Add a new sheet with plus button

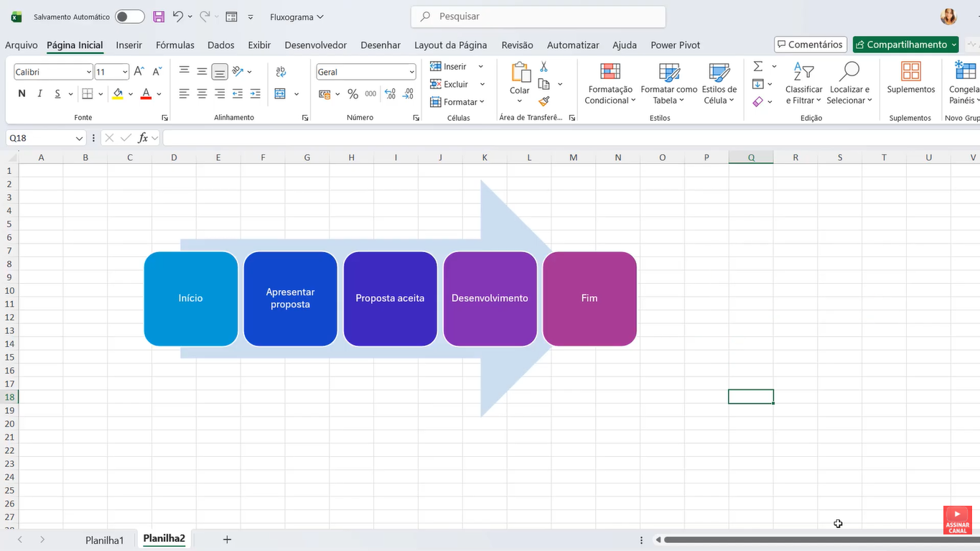pos(227,540)
